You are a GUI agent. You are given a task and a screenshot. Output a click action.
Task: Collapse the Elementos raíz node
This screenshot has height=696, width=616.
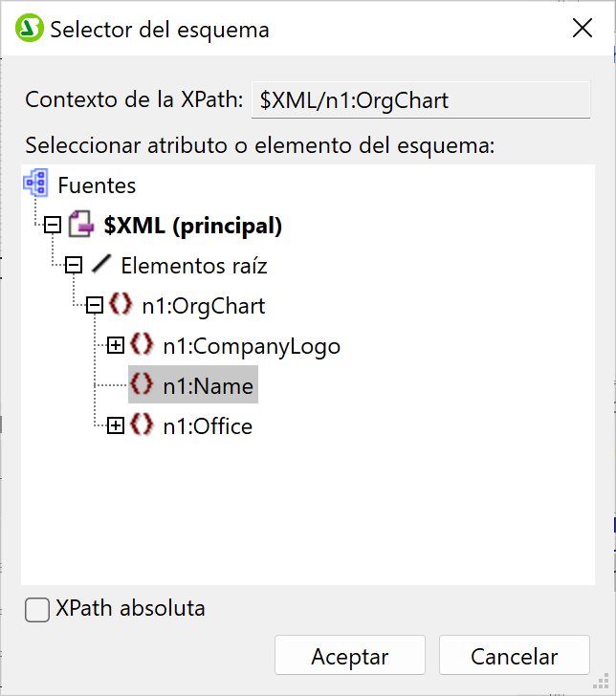click(74, 266)
